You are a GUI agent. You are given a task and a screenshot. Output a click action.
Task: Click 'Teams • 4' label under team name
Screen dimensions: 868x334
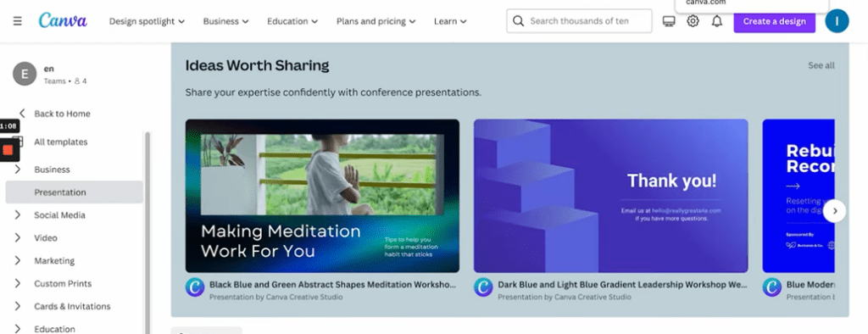65,81
